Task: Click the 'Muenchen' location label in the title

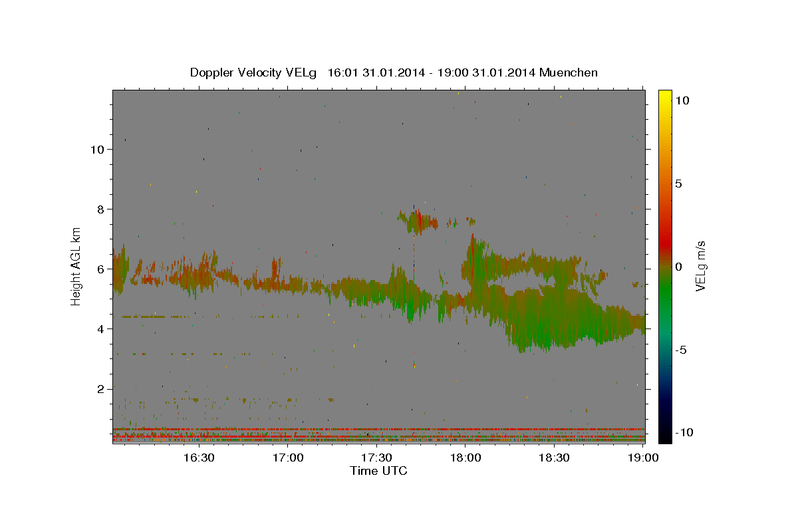Action: click(x=569, y=72)
